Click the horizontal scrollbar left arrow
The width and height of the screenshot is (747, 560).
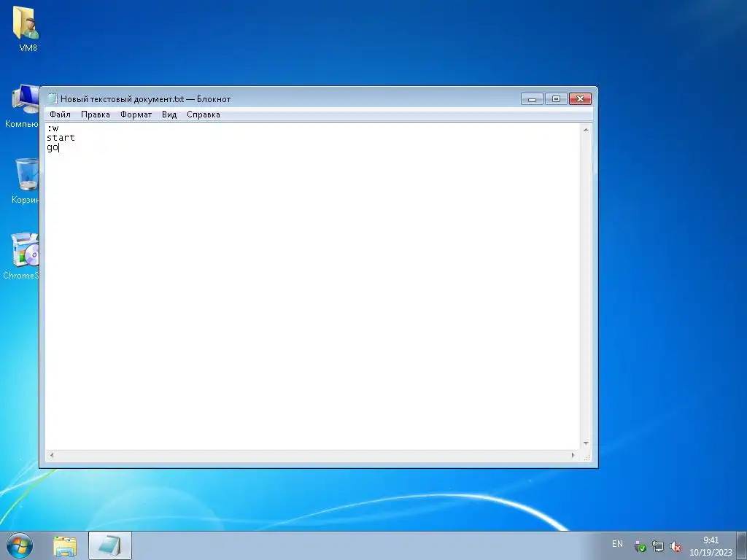pos(52,455)
